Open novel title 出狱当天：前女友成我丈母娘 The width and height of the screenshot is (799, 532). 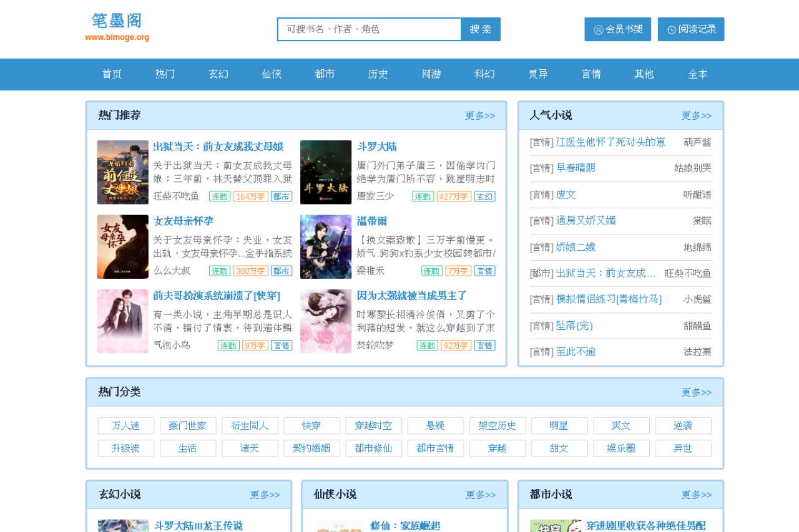tap(218, 147)
